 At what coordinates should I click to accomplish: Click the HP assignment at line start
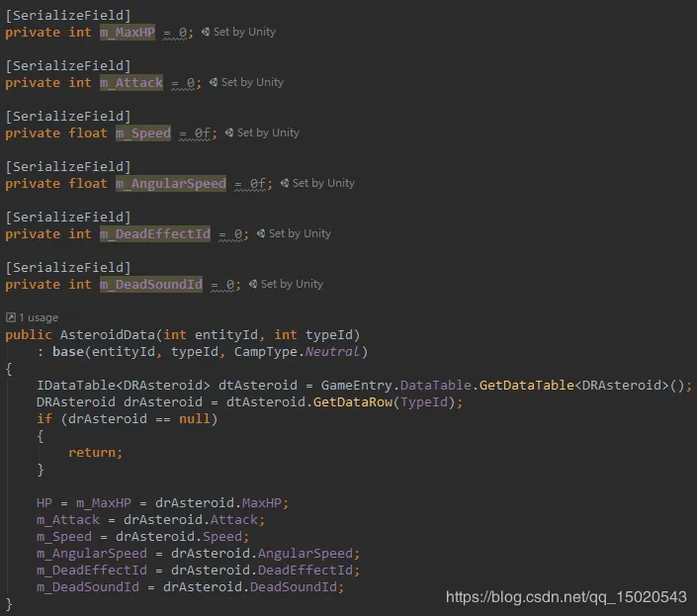[x=44, y=502]
